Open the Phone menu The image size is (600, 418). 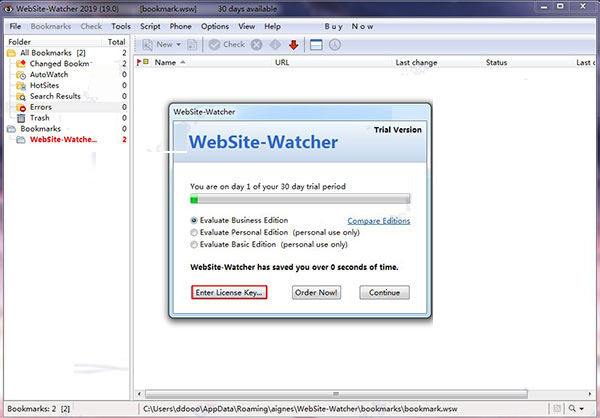(x=180, y=26)
